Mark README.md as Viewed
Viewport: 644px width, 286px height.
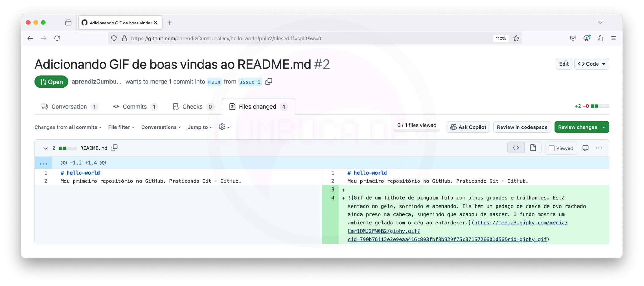(x=552, y=148)
